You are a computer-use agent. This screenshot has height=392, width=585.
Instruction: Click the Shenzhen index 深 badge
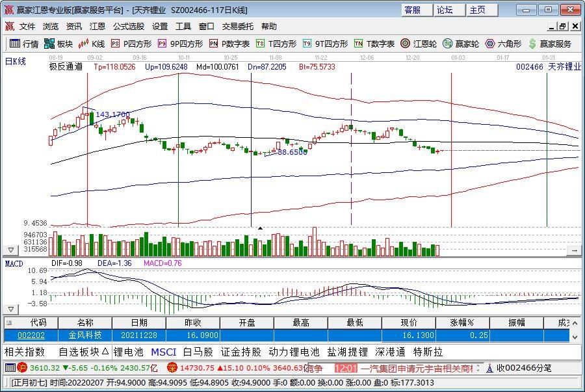click(x=172, y=368)
